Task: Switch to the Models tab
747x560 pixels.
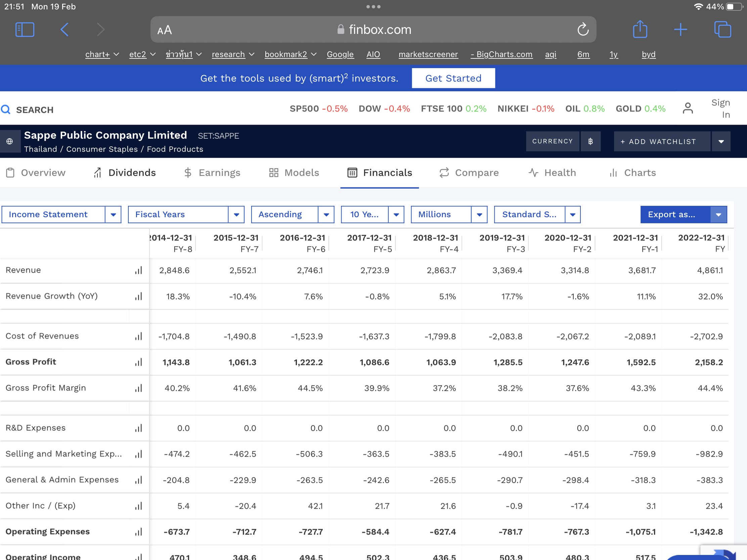Action: pos(294,173)
